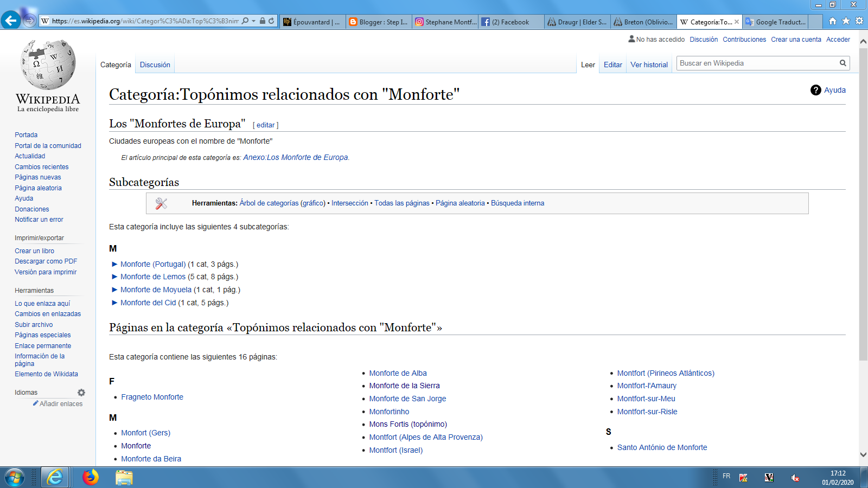Click the FR language indicator in tray

pos(726,476)
